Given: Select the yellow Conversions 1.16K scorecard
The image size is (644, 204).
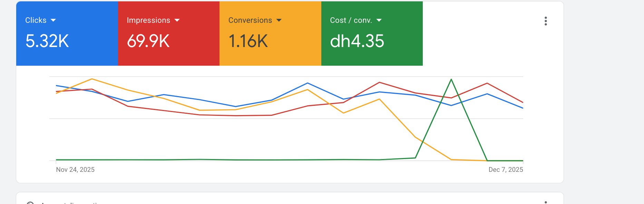Looking at the screenshot, I should [x=270, y=34].
